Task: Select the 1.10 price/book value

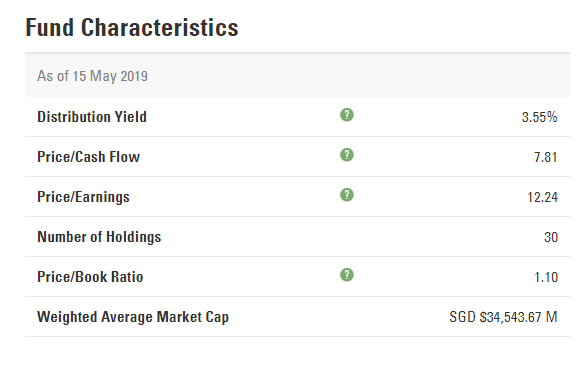Action: pos(546,277)
